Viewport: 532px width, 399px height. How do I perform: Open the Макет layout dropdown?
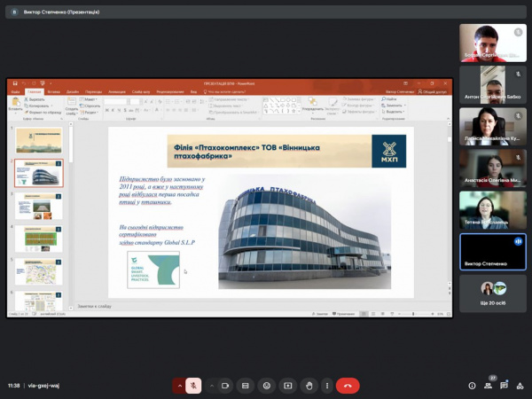[x=89, y=99]
